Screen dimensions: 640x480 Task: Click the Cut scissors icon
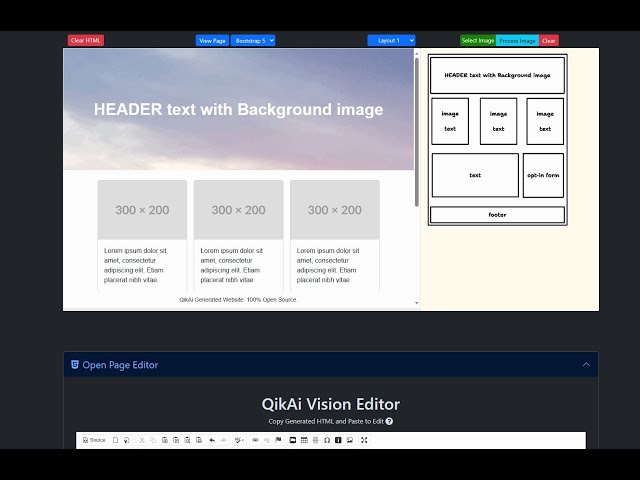point(142,440)
